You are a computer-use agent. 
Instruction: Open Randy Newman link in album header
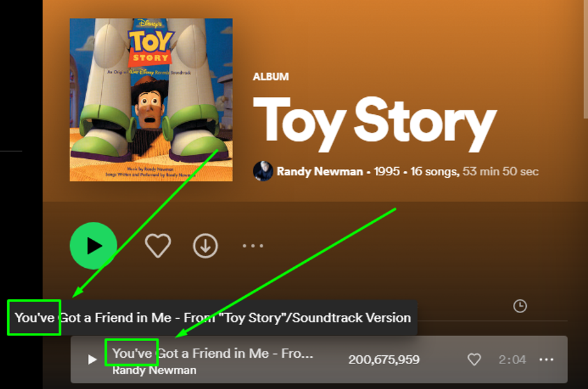pos(319,172)
